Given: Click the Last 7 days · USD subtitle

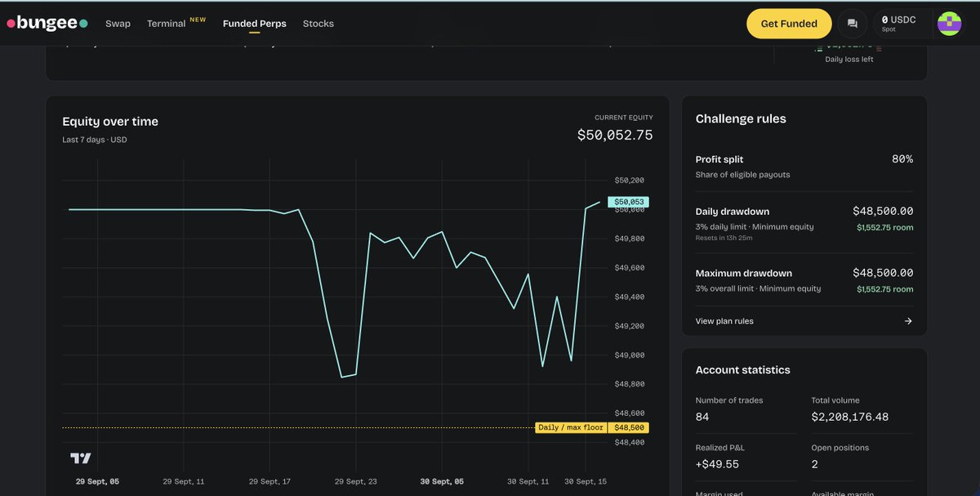Looking at the screenshot, I should [95, 140].
